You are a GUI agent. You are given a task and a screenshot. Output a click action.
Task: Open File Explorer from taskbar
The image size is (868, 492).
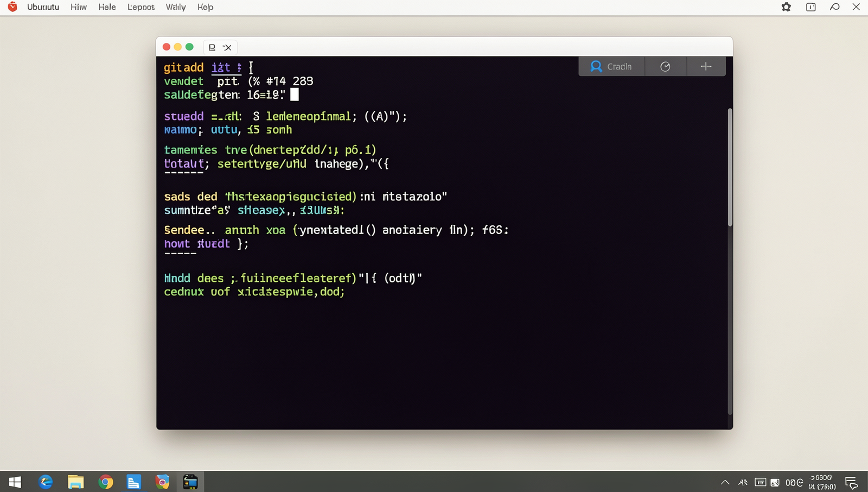click(x=75, y=482)
